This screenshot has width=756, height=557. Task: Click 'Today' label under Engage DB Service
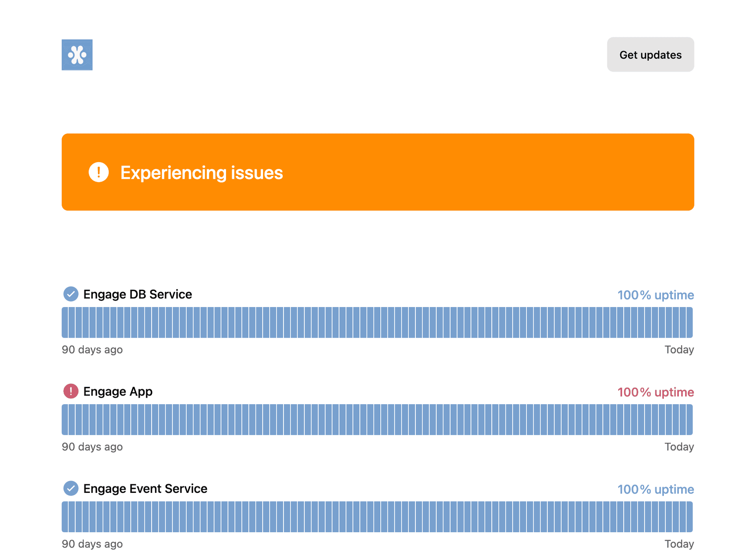679,350
